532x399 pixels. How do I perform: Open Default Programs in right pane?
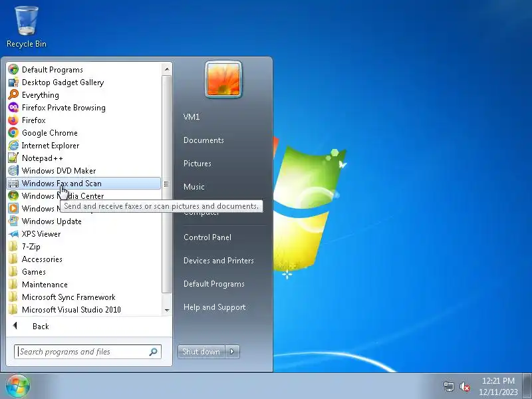tap(213, 284)
